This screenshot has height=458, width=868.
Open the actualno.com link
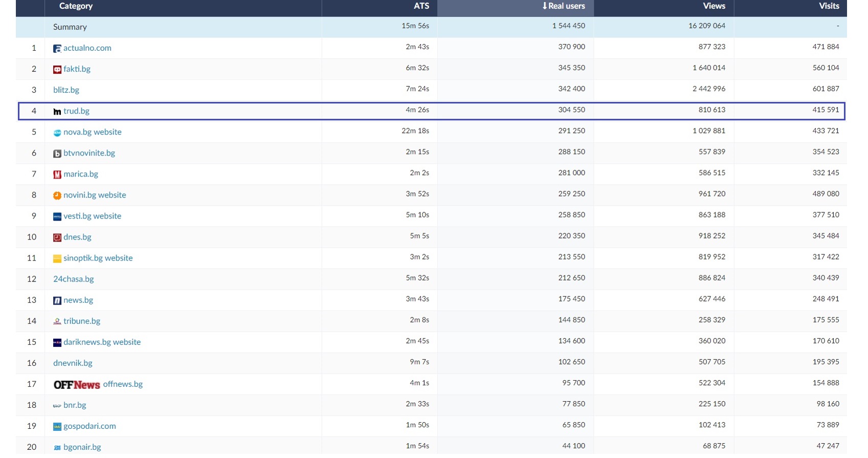(87, 48)
